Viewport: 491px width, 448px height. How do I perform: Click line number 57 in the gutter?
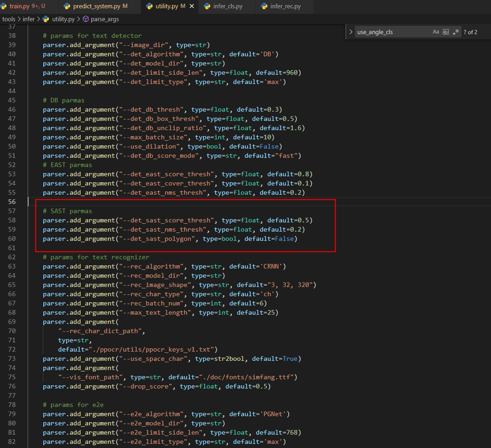[12, 211]
